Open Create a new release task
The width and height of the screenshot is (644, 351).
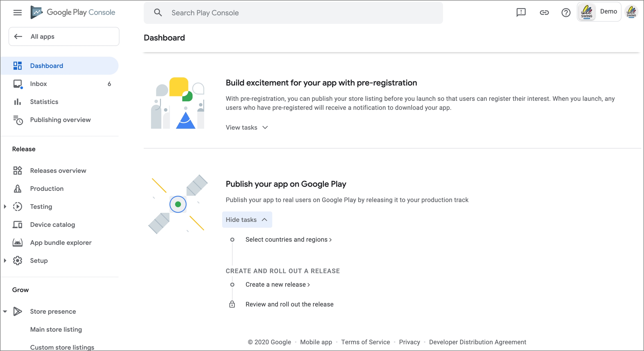point(278,285)
